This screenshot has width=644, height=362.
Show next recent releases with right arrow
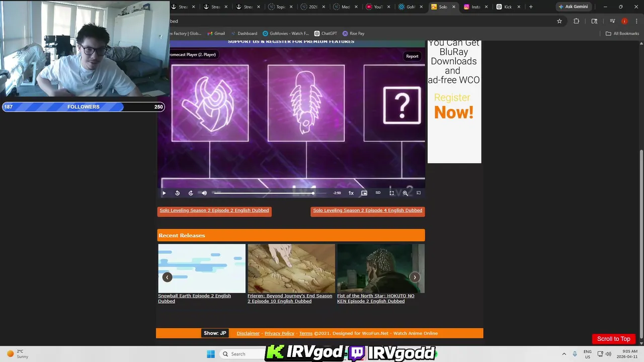coord(415,277)
